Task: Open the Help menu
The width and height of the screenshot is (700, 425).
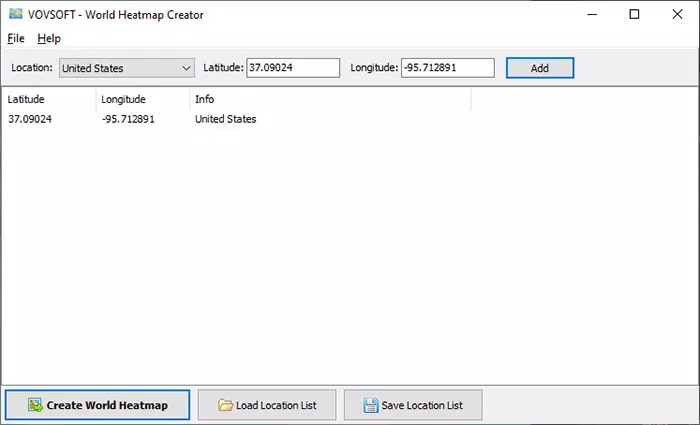Action: click(49, 38)
